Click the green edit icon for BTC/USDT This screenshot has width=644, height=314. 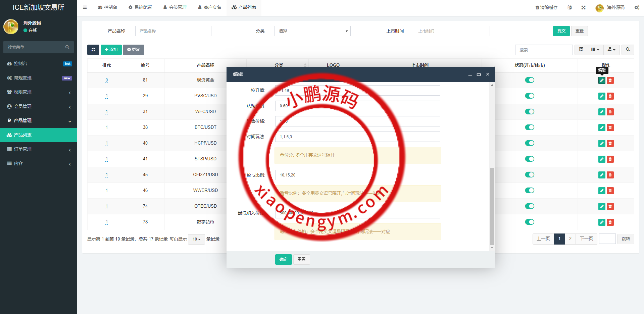point(602,128)
